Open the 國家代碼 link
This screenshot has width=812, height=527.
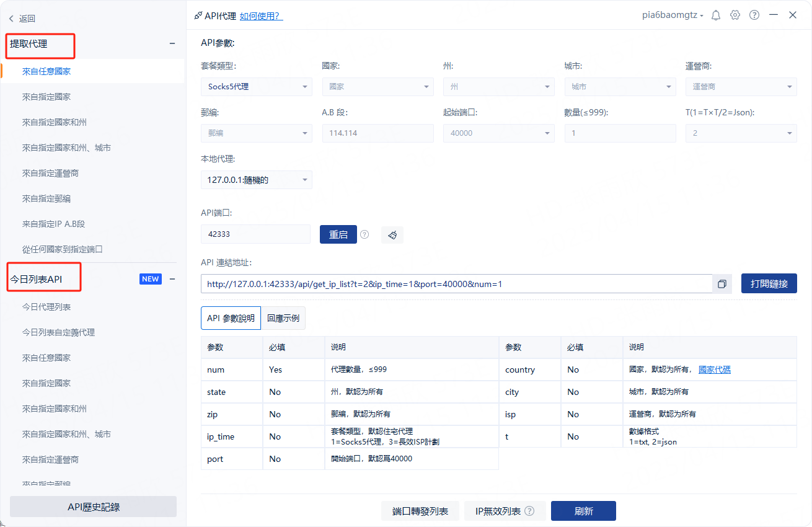coord(714,370)
